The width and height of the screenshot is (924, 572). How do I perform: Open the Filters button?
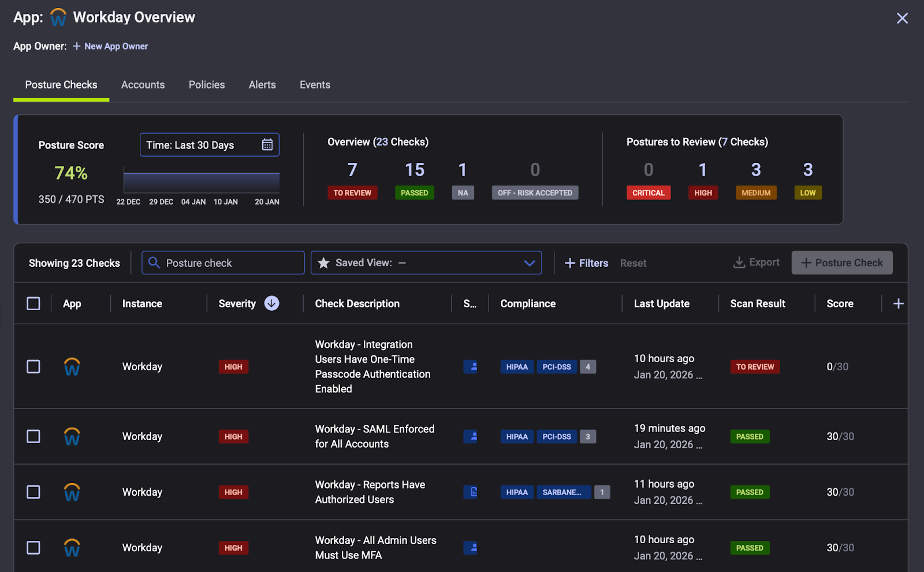coord(586,263)
